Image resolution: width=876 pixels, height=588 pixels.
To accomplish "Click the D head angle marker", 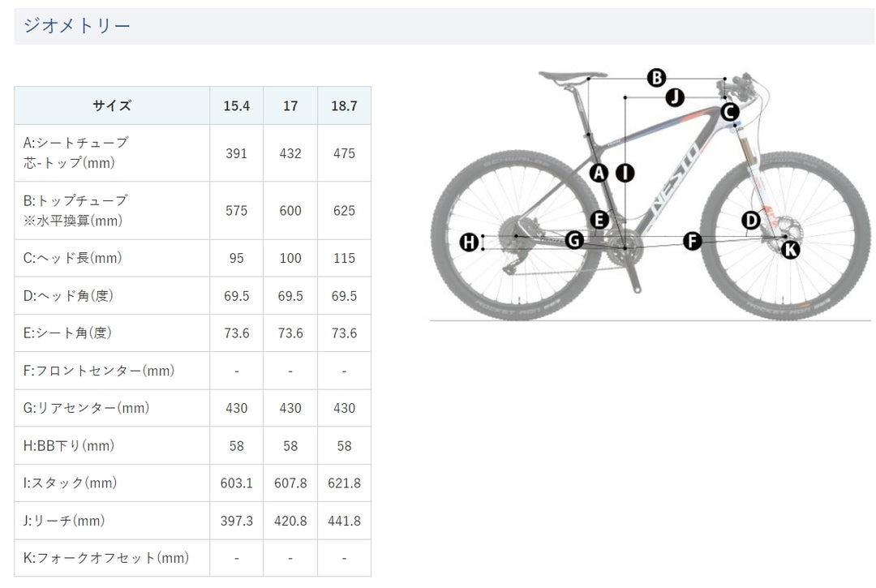I will pyautogui.click(x=751, y=219).
